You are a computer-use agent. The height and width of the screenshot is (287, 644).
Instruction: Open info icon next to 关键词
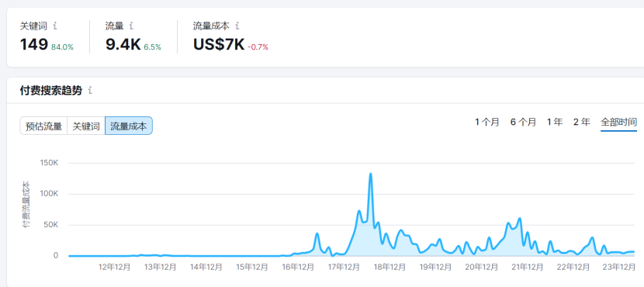55,26
